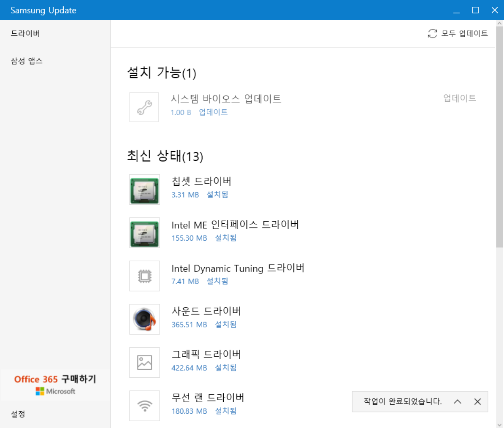Click the chipset driver icon
504x428 pixels.
point(144,190)
